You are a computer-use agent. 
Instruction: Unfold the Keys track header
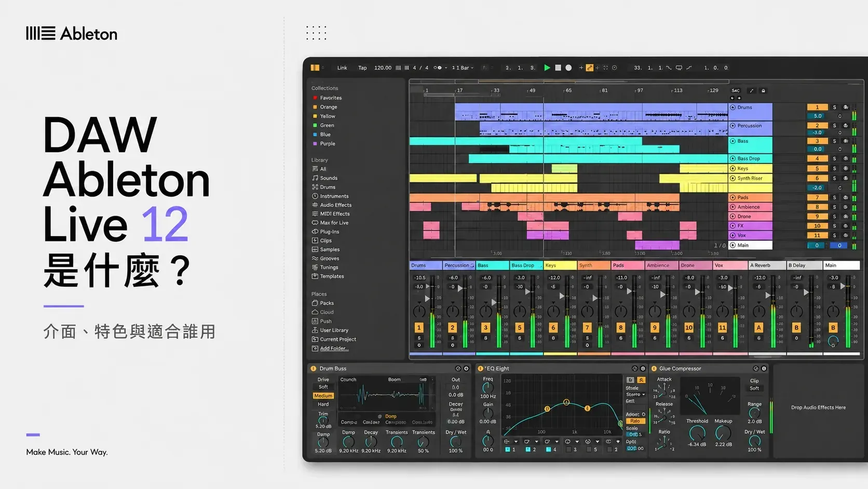(x=733, y=168)
